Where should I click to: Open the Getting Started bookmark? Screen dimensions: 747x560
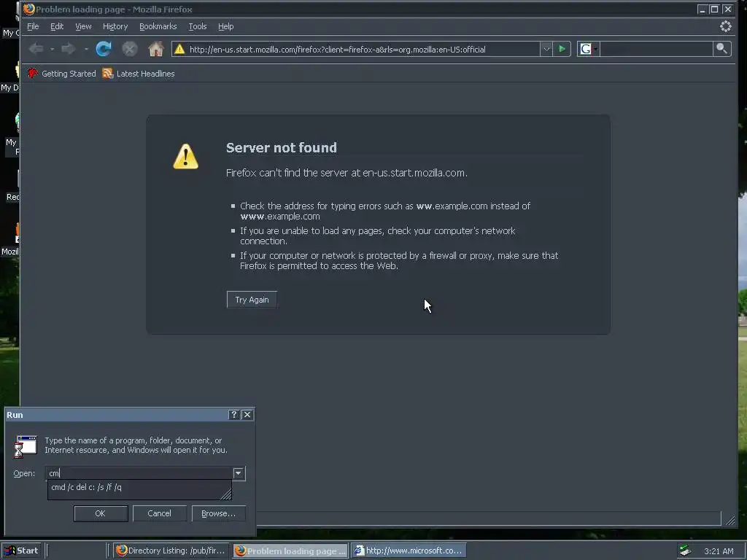tap(61, 74)
